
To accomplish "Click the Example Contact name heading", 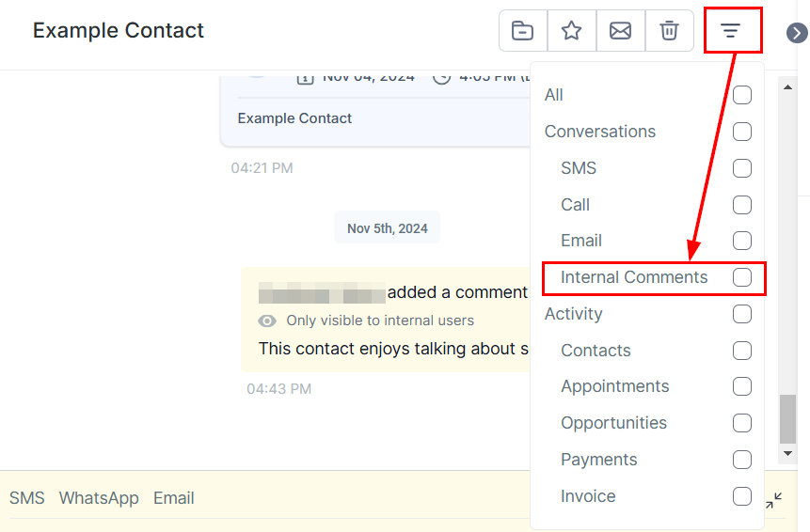I will click(x=119, y=31).
